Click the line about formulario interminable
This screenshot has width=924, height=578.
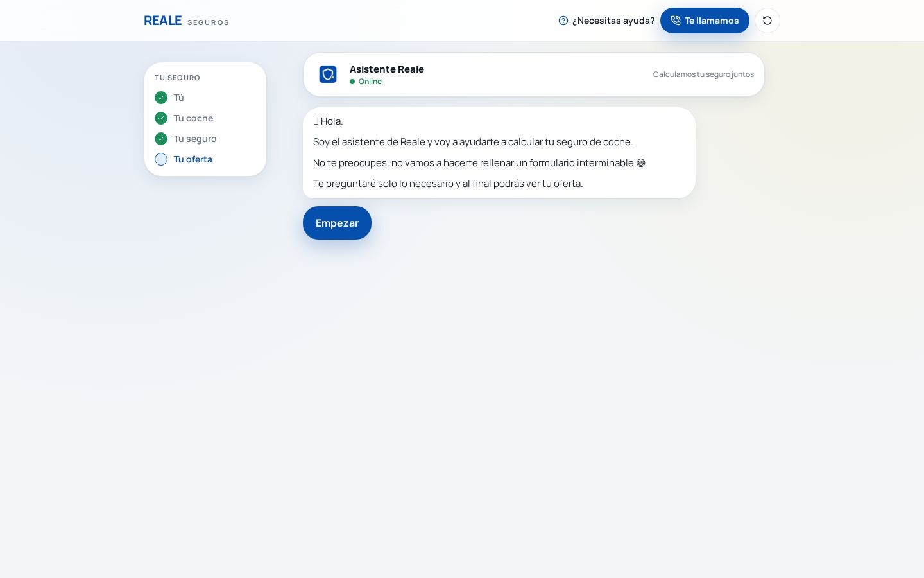click(479, 163)
